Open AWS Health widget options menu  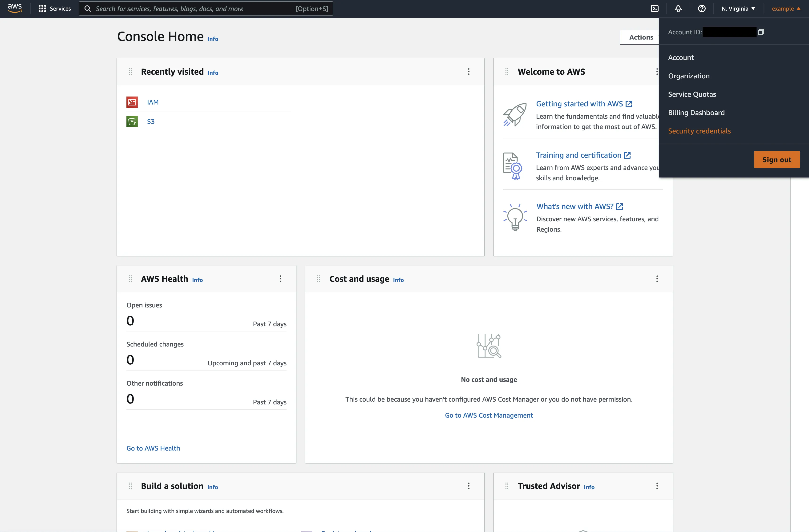point(280,279)
